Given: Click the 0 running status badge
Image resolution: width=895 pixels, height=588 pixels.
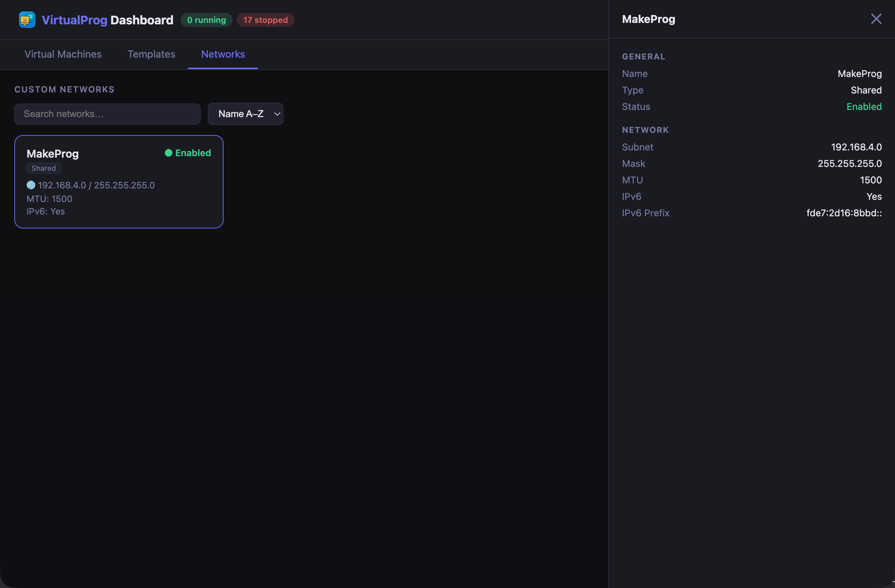Looking at the screenshot, I should coord(206,20).
